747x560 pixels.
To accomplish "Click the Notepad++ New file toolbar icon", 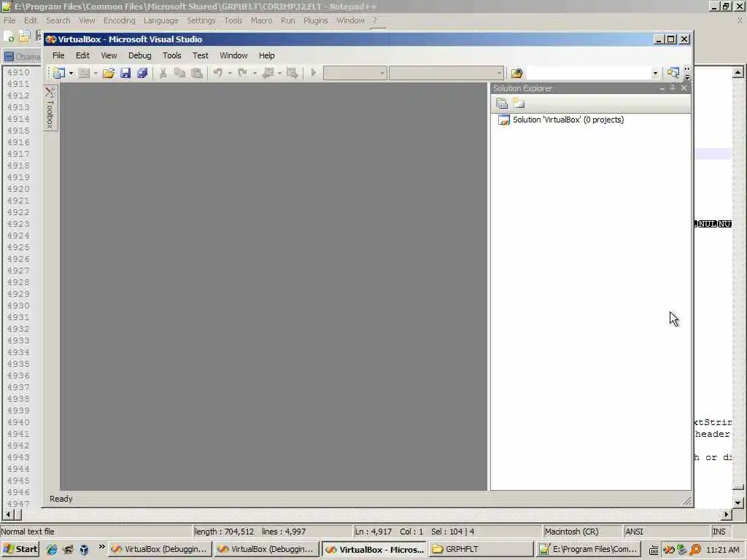I will pyautogui.click(x=9, y=36).
